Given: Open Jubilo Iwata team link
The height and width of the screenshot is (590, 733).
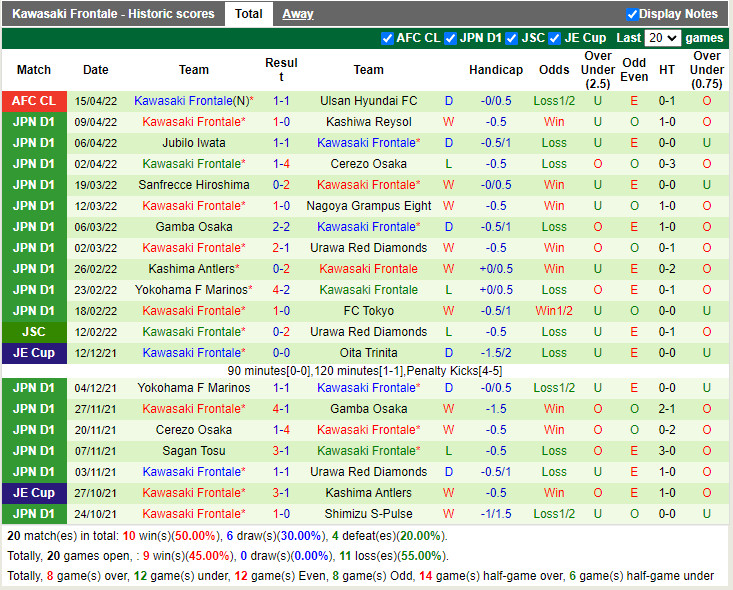Looking at the screenshot, I should coord(194,143).
